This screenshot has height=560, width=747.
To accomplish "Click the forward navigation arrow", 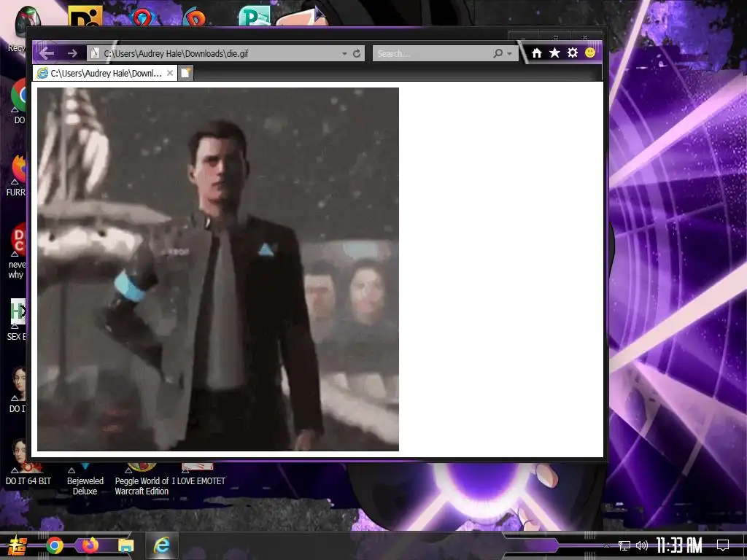I will point(72,53).
